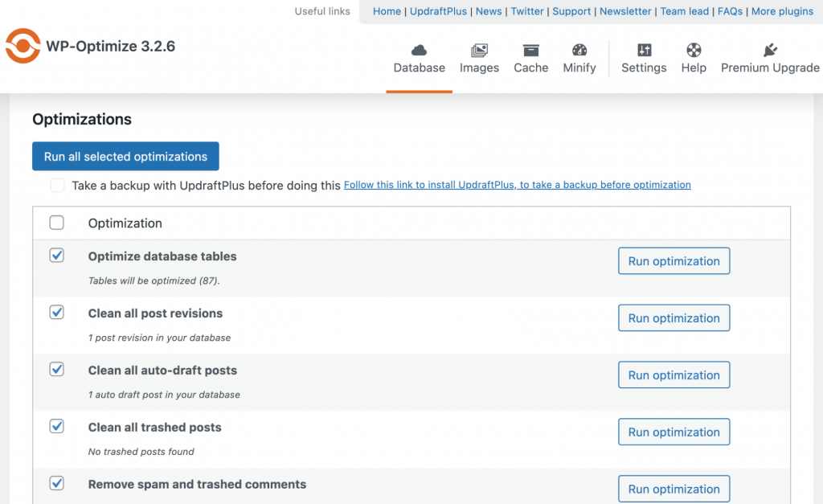Screen dimensions: 823x504
Task: Toggle the Optimization header select-all checkbox
Action: click(56, 223)
